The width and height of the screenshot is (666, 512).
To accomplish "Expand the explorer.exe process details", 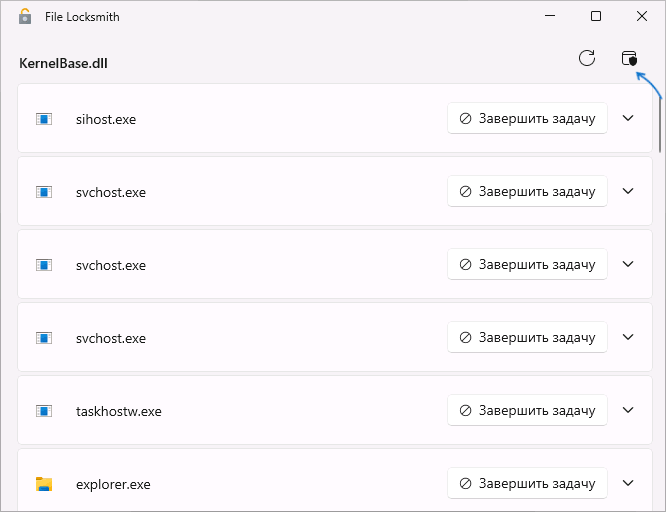I will click(x=628, y=483).
